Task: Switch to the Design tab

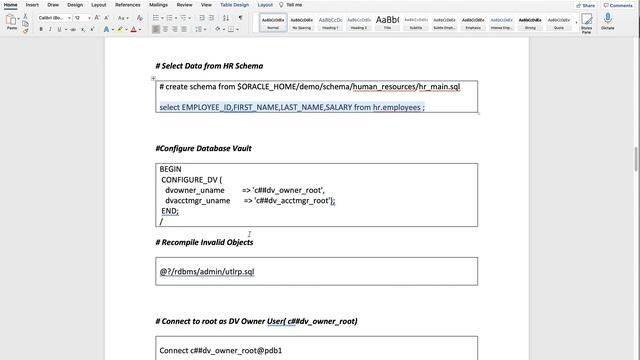Action: coord(75,5)
